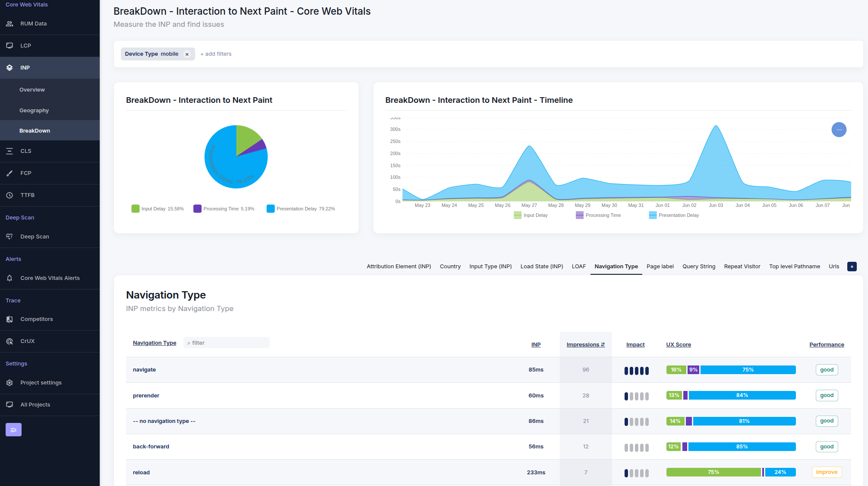Remove the Device Type mobile filter
The height and width of the screenshot is (486, 868).
187,54
